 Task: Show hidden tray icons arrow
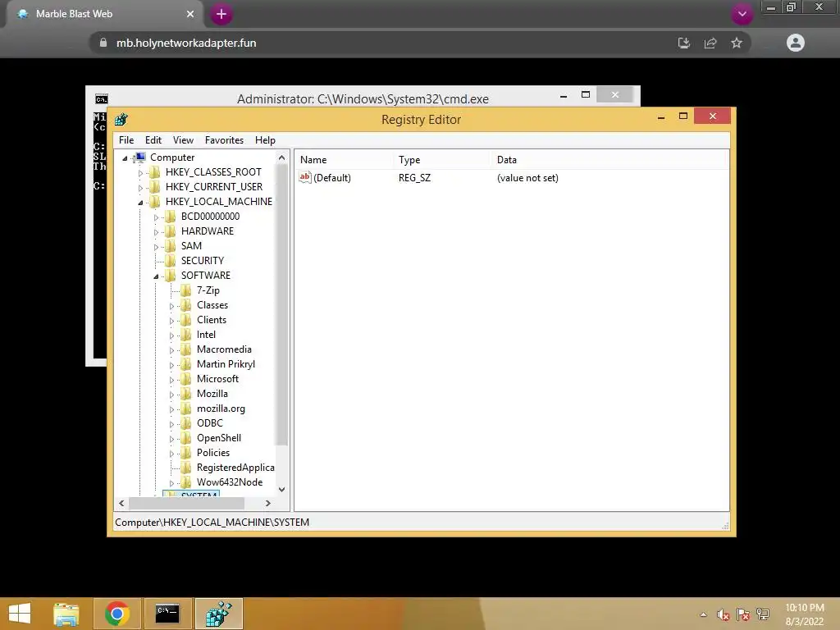[703, 614]
